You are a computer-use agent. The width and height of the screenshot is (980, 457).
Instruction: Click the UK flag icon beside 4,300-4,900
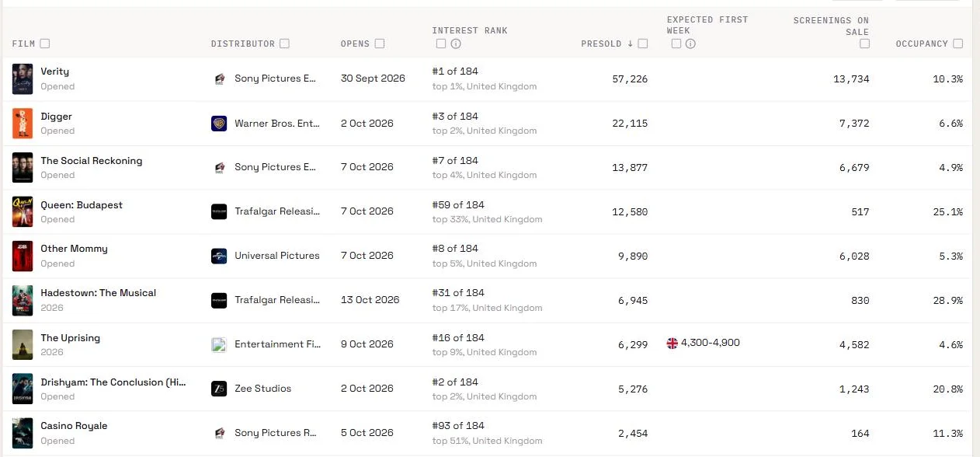[672, 344]
